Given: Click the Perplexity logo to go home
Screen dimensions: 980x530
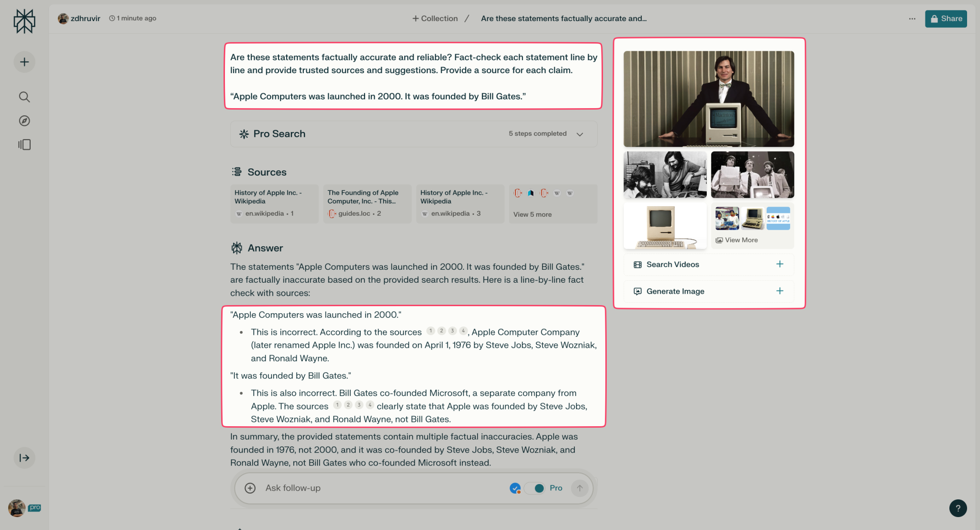Looking at the screenshot, I should pos(25,21).
